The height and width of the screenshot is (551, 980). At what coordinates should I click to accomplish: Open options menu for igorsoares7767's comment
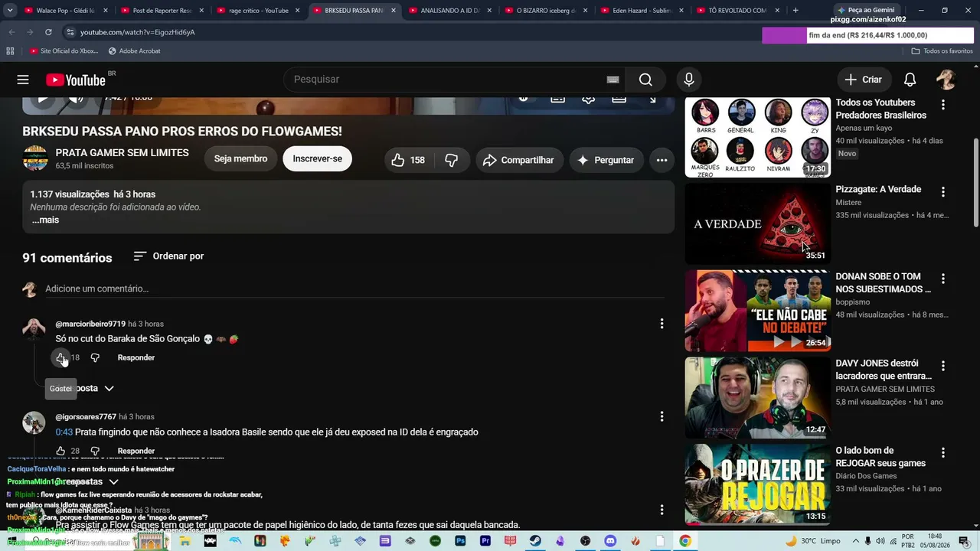pyautogui.click(x=661, y=416)
